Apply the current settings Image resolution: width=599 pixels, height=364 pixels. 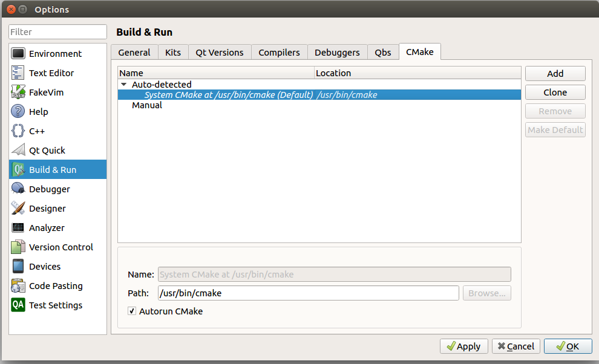[x=463, y=346]
